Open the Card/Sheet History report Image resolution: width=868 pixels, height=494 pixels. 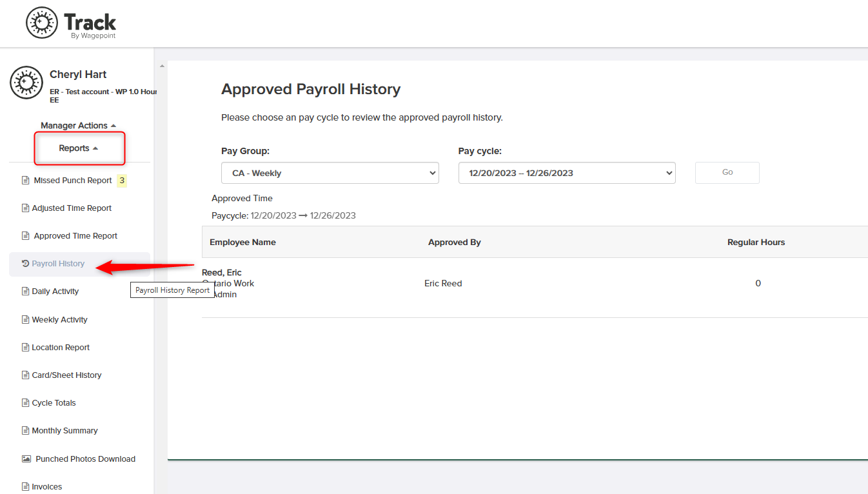click(x=66, y=375)
